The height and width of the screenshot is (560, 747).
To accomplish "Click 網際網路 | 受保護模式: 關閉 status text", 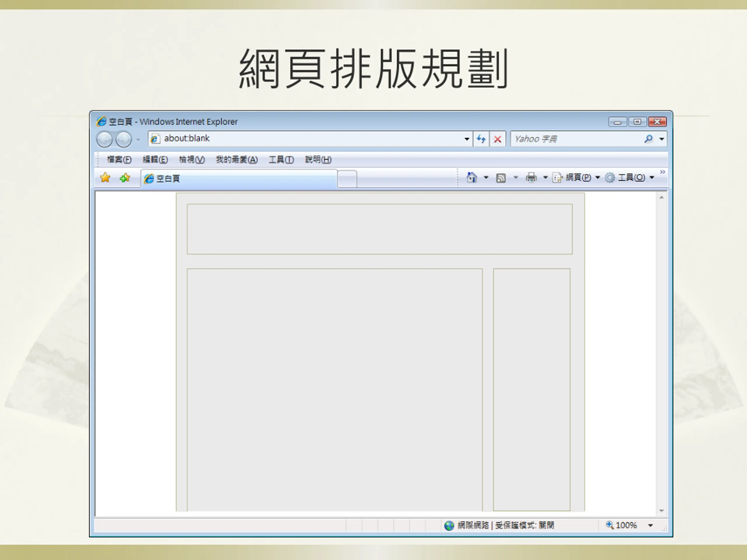I will (x=506, y=526).
